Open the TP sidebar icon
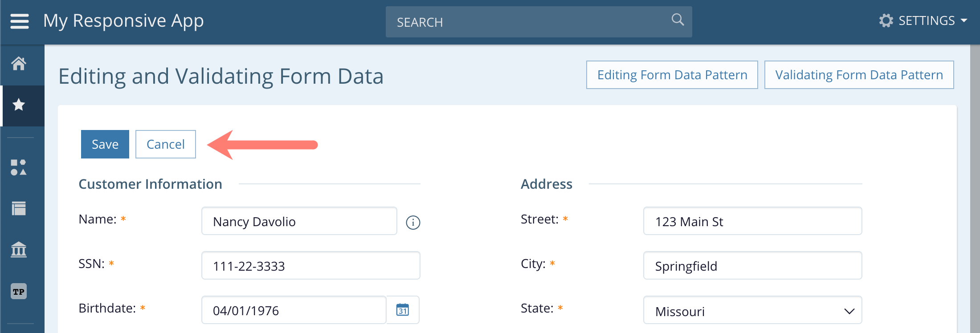The height and width of the screenshot is (333, 980). (x=19, y=292)
